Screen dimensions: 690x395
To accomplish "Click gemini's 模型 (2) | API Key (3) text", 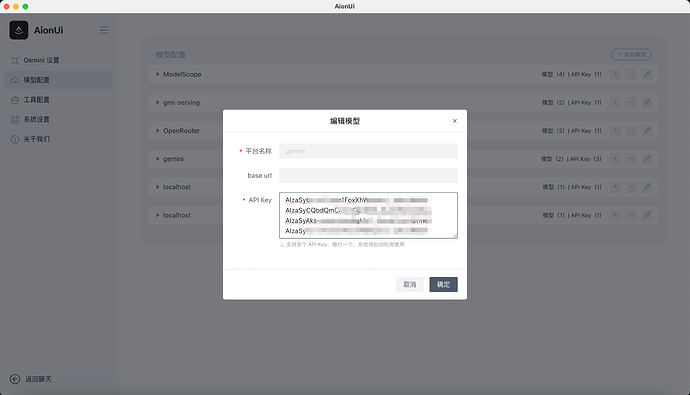I will pos(571,159).
